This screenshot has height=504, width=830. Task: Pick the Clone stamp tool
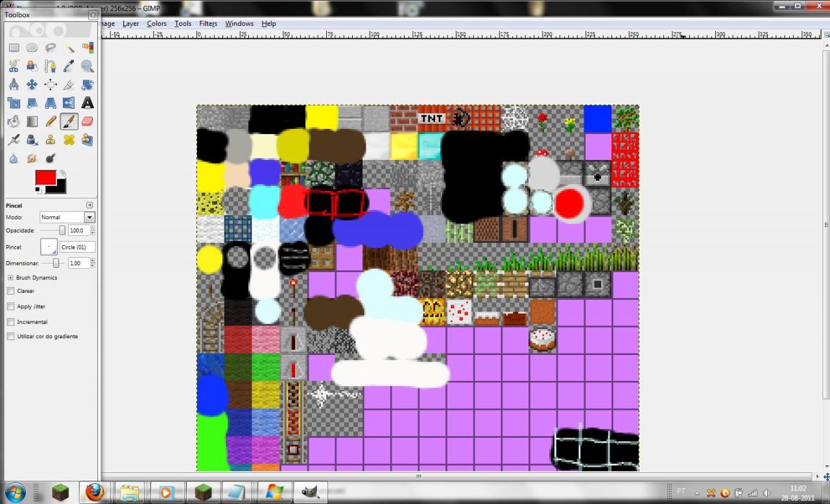click(51, 139)
